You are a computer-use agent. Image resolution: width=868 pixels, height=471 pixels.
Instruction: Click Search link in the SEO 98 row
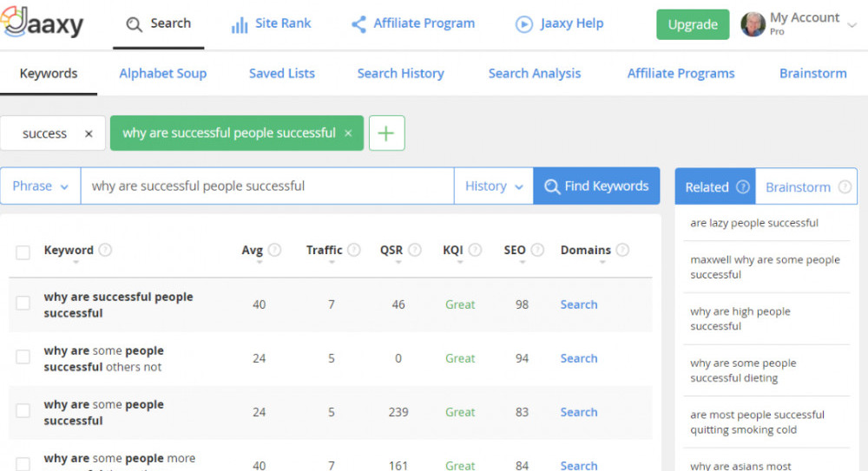coord(579,304)
